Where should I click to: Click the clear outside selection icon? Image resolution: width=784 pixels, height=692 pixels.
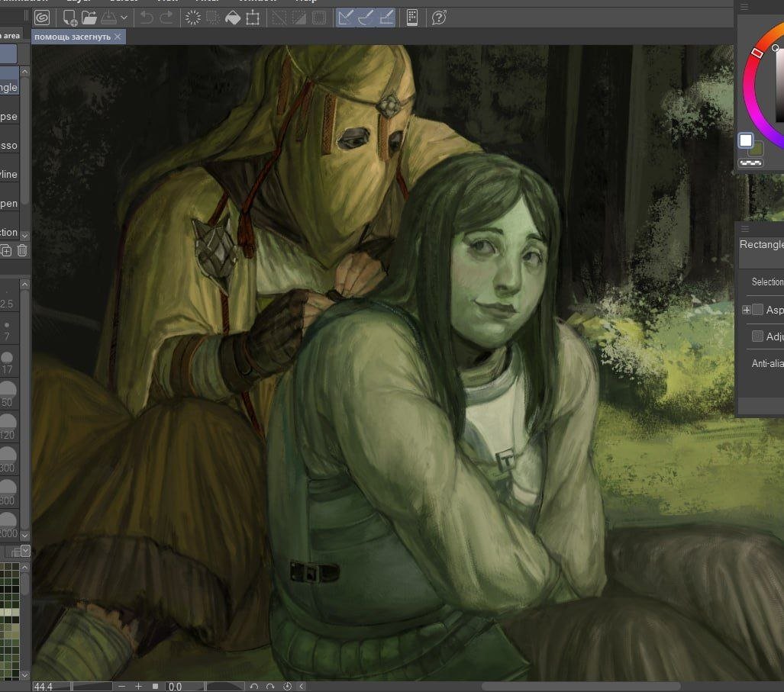pos(213,18)
